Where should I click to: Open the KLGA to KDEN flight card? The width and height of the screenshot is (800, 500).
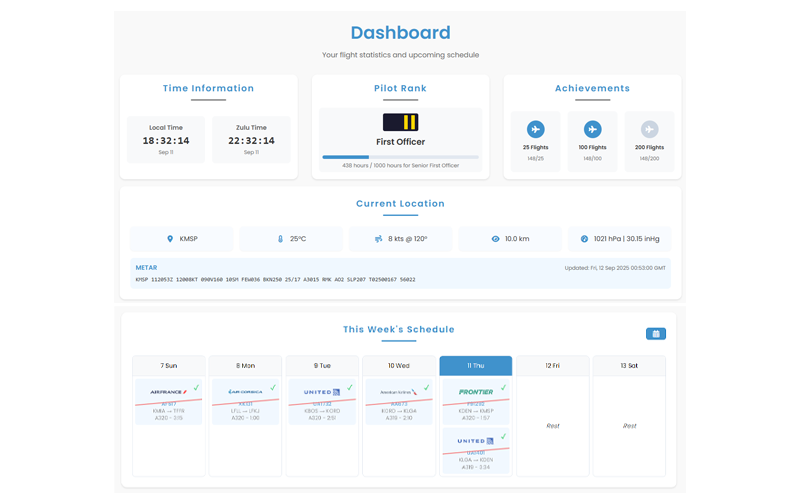click(476, 451)
